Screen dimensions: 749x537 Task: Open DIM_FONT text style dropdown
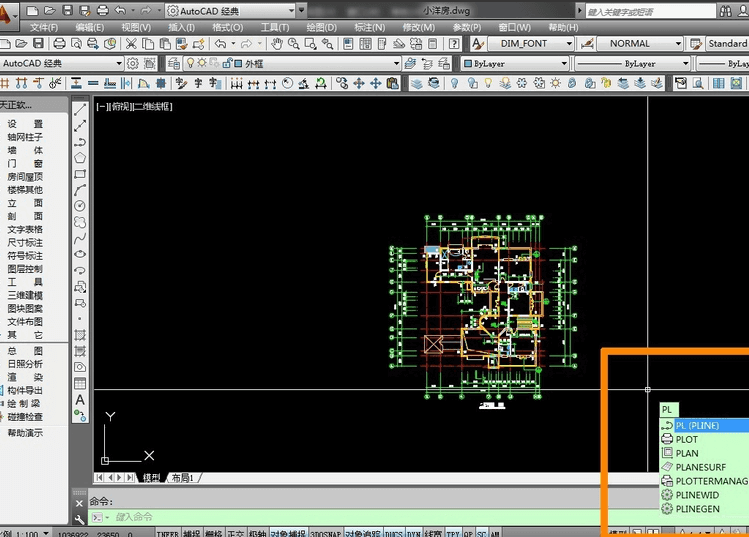coord(569,44)
